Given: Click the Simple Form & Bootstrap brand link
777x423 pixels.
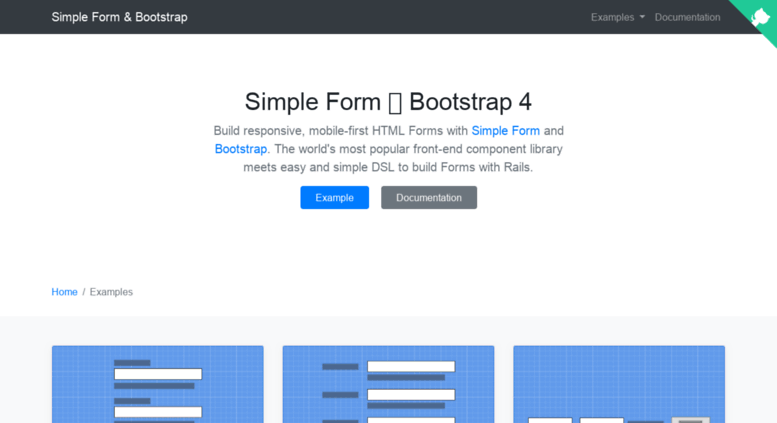Looking at the screenshot, I should pos(119,17).
